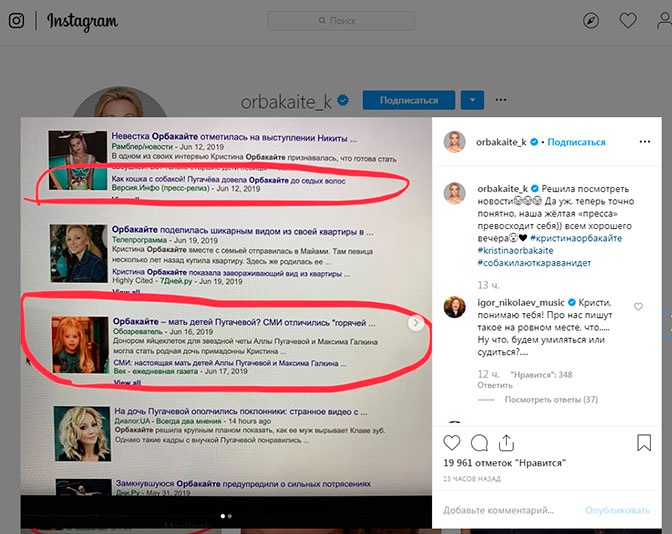Open the 19 961 отметок Нравится list
The image size is (672, 534).
point(504,463)
